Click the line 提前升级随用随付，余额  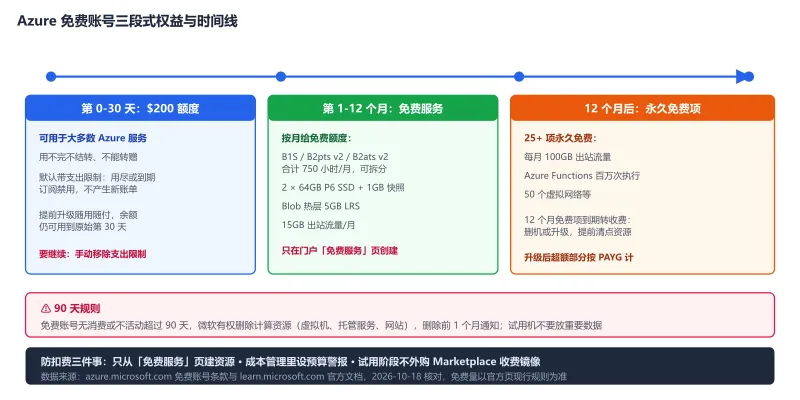click(88, 215)
